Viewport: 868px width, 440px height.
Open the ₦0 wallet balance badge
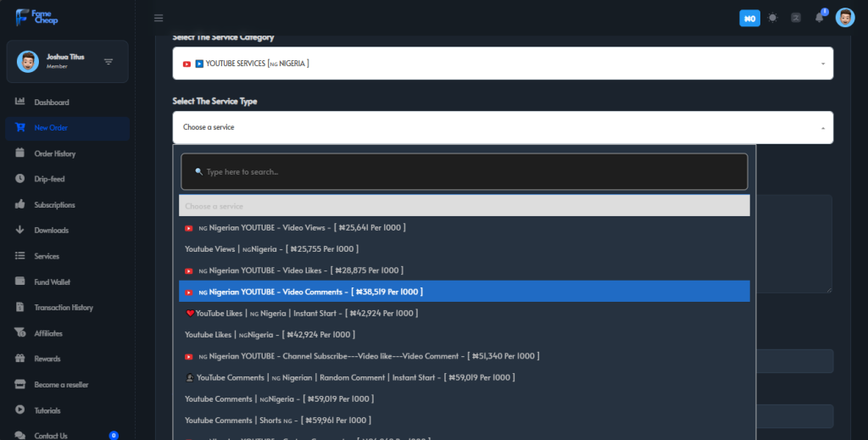click(x=749, y=19)
